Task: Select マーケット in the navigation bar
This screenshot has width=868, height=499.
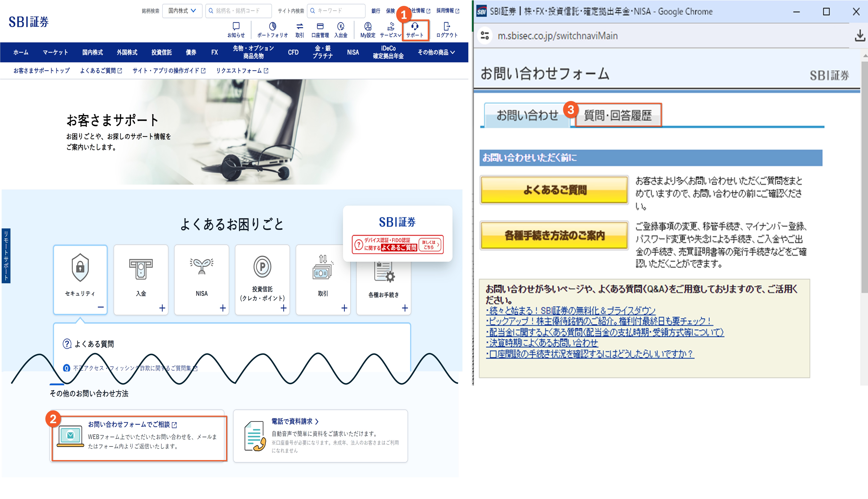Action: (55, 53)
